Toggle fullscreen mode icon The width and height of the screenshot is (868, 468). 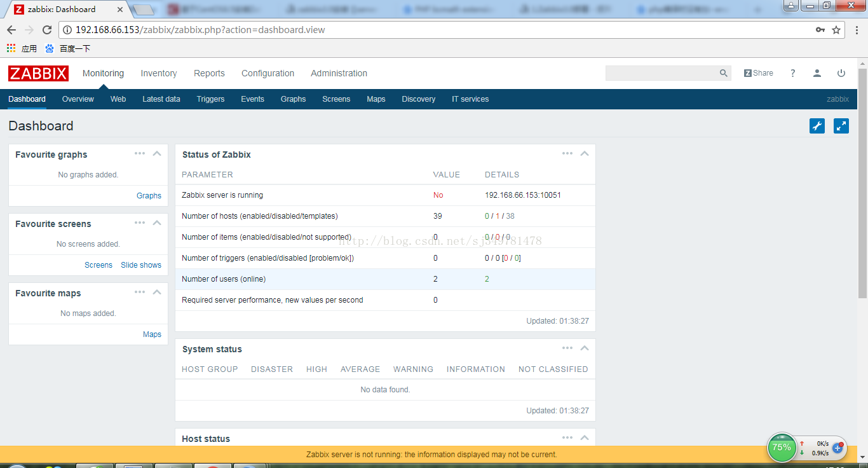pyautogui.click(x=841, y=126)
